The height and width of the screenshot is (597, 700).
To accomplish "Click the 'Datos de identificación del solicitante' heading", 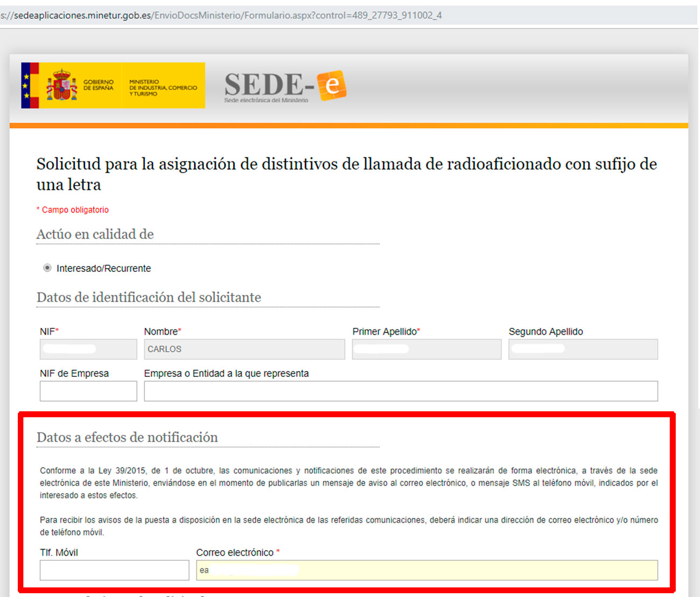I will (x=149, y=297).
